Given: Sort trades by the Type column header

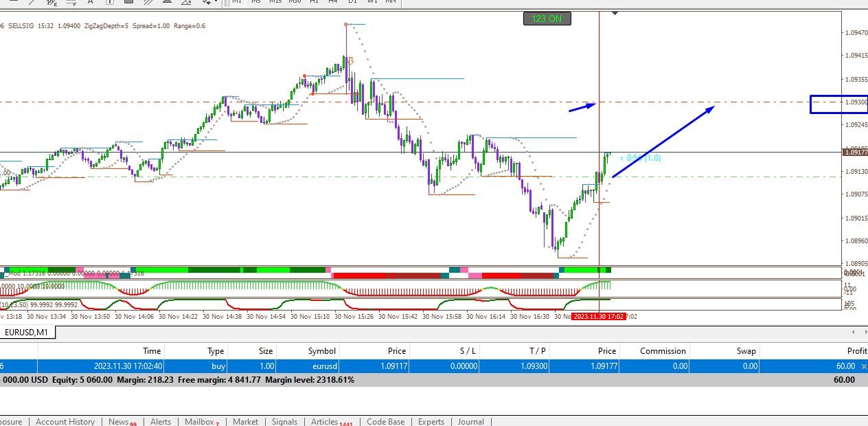Looking at the screenshot, I should point(216,350).
